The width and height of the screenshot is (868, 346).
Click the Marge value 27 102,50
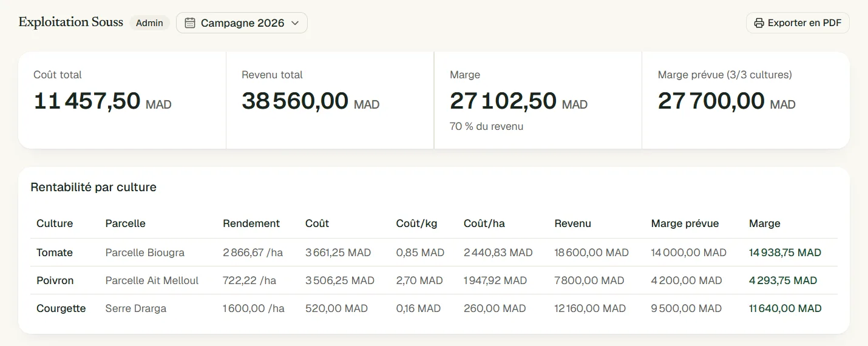point(503,101)
